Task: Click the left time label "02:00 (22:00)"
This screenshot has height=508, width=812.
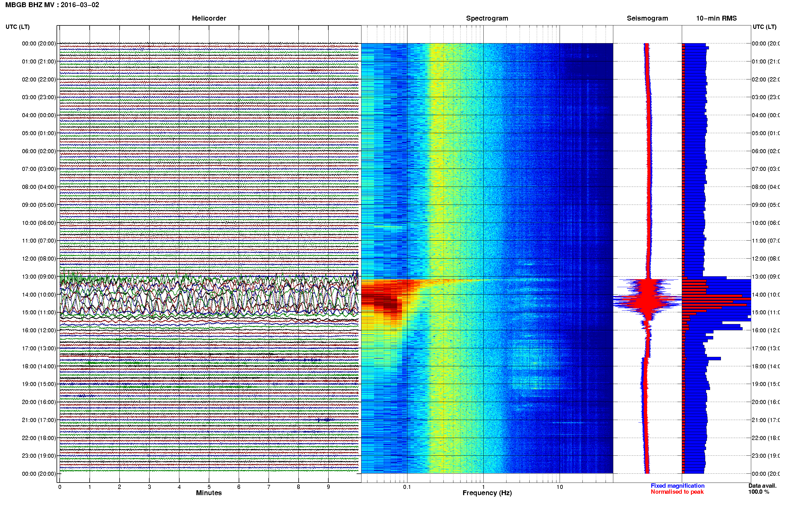Action: [39, 79]
